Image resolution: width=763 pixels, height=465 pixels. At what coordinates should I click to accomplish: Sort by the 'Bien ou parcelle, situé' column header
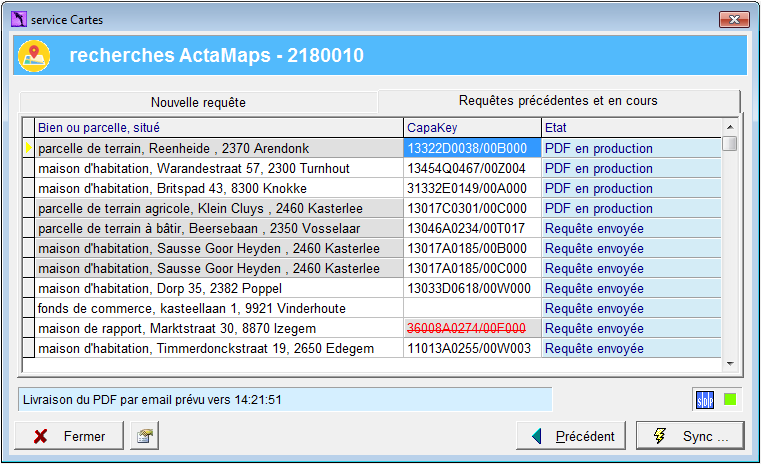pos(219,127)
